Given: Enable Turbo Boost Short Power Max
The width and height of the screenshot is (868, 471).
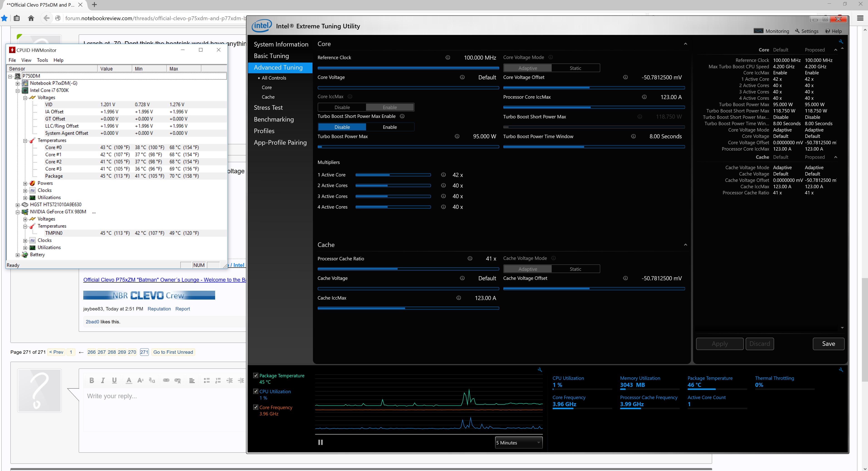Looking at the screenshot, I should click(389, 127).
